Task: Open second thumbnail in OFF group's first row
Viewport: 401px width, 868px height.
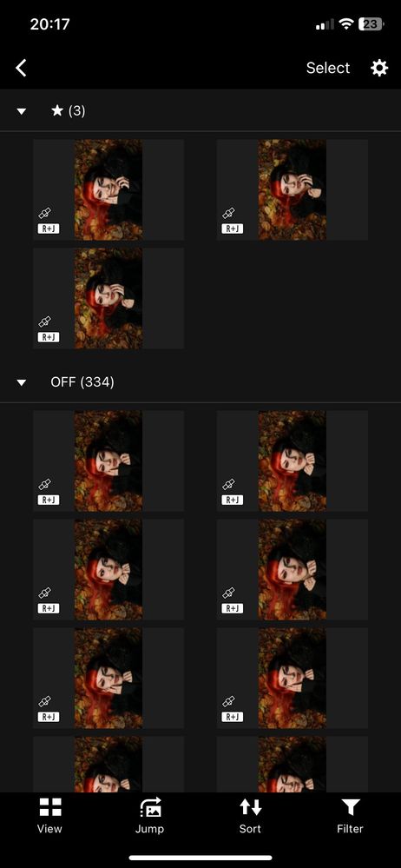Action: click(292, 461)
